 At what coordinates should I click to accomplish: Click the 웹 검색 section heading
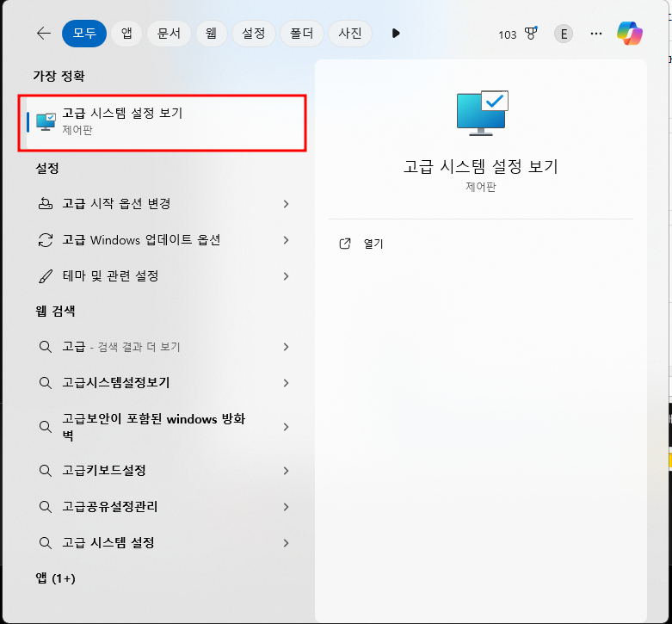tap(55, 311)
